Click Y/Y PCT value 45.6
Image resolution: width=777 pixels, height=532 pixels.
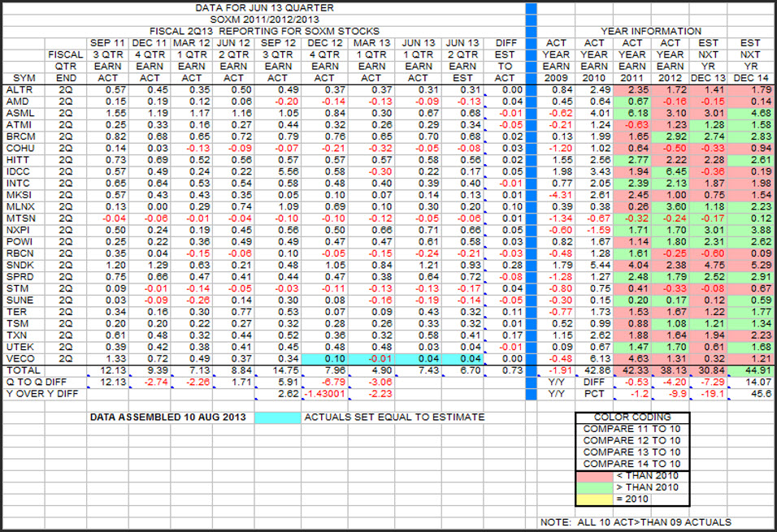click(750, 394)
